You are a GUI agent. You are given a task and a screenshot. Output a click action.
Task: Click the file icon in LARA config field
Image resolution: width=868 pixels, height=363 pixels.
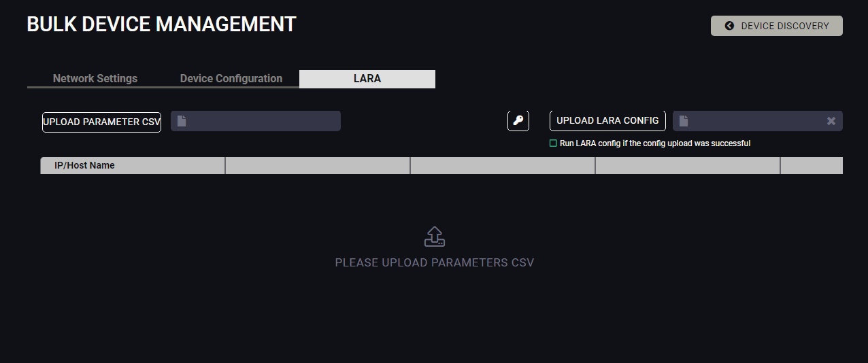(684, 121)
